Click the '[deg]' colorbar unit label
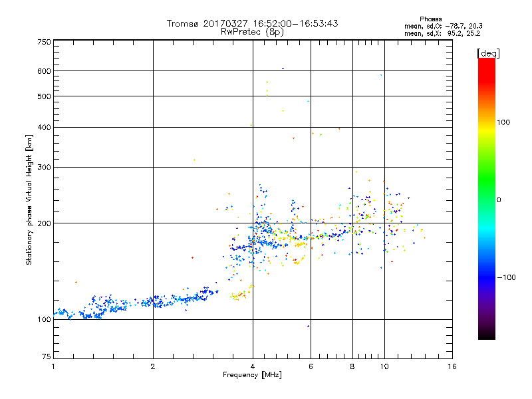The image size is (532, 399). 488,53
